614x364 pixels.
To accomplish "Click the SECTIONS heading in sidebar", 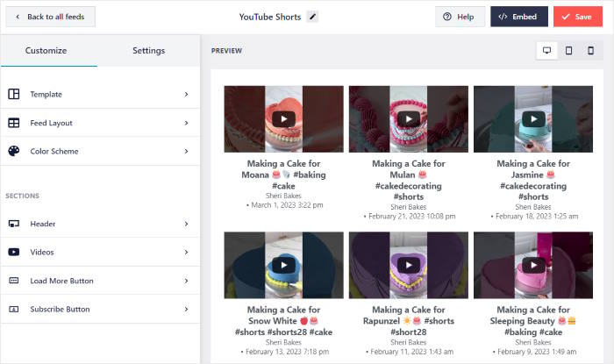I will click(22, 196).
